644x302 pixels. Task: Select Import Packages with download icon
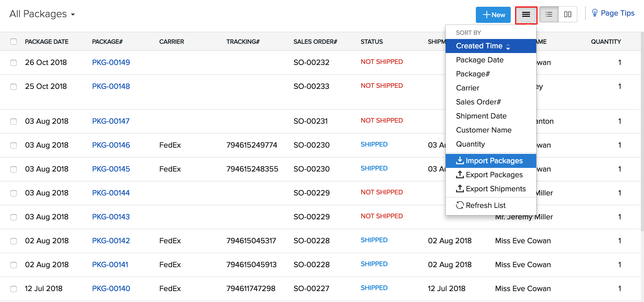pyautogui.click(x=490, y=161)
